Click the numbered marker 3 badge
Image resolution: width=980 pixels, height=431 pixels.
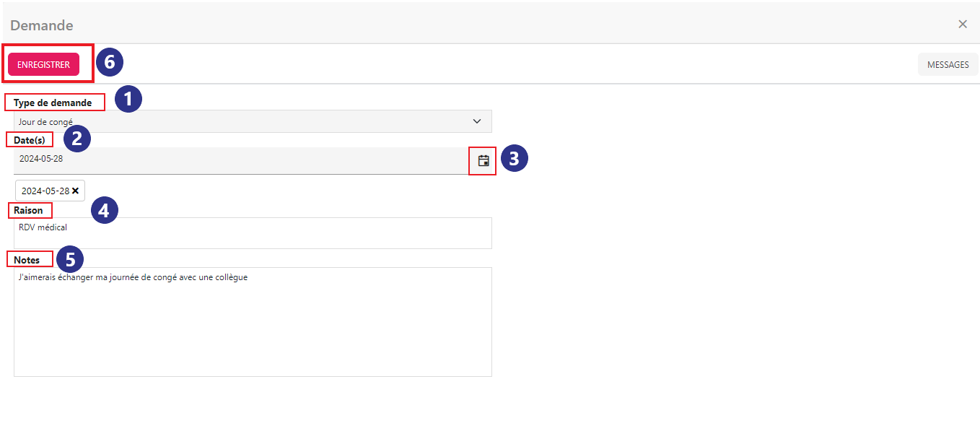click(514, 159)
